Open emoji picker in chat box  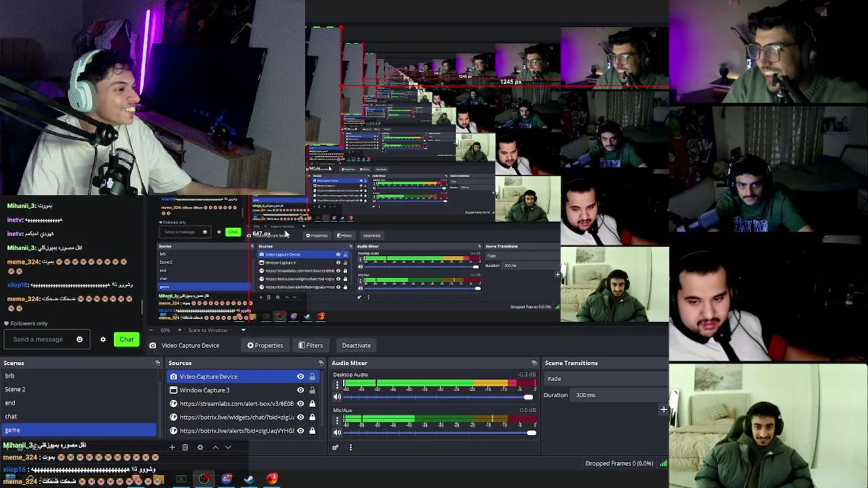click(79, 340)
